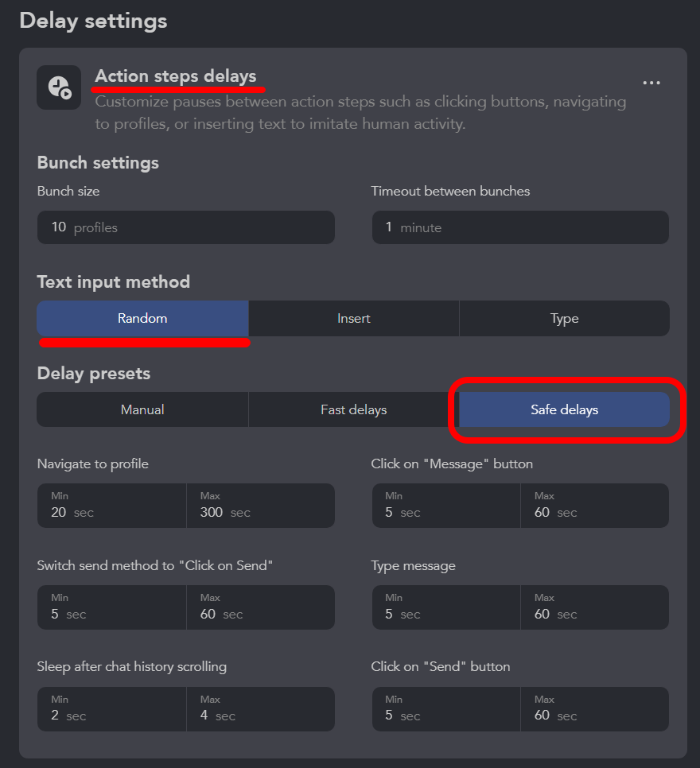Set Min for Click on Send button

pos(446,708)
